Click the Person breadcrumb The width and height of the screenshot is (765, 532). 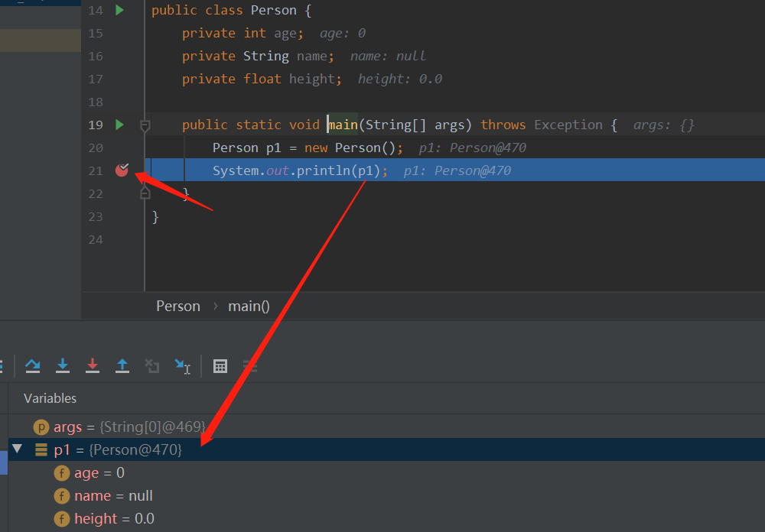coord(178,306)
